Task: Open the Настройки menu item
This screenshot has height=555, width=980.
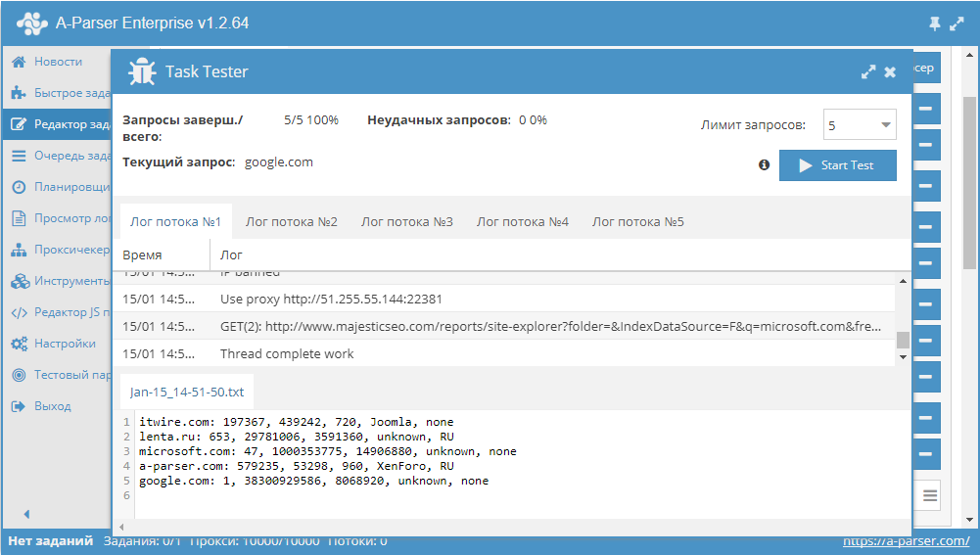Action: coord(65,344)
